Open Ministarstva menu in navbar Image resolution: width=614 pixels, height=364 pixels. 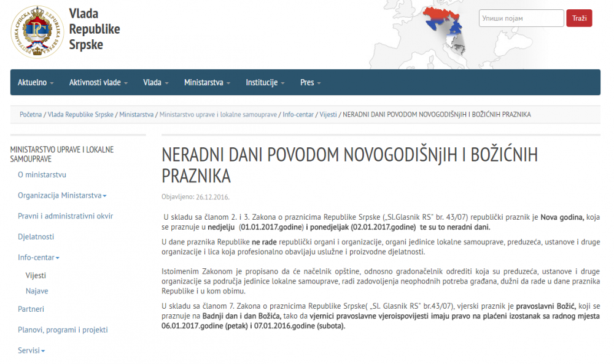click(x=207, y=83)
